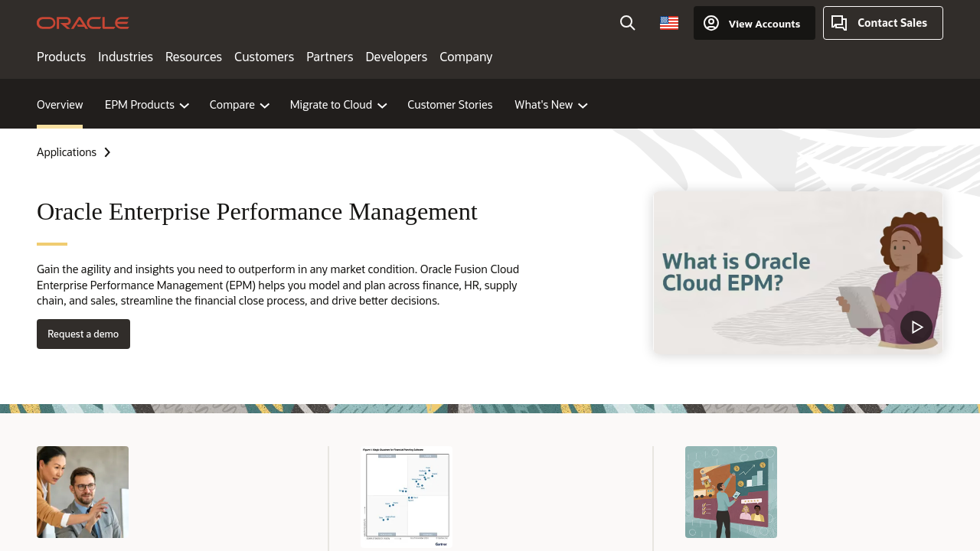
Task: Click the Oracle Enterprise Performance Management heading
Action: pos(257,211)
